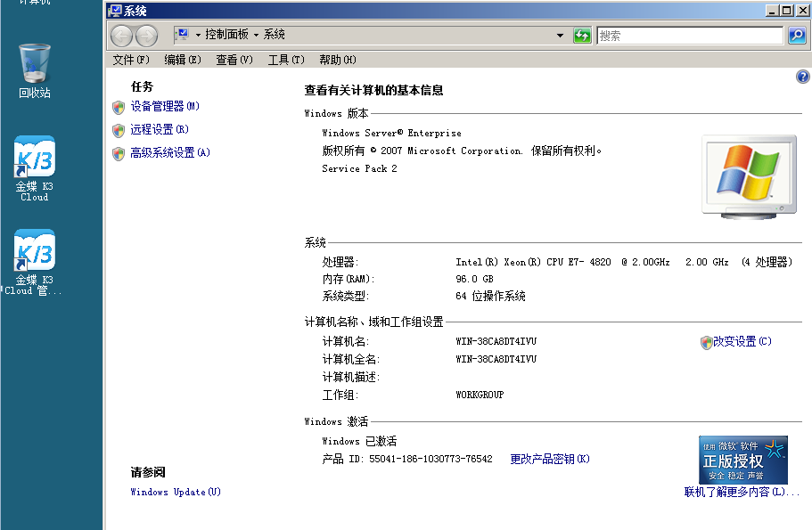Open the 工具(T) menu
812x530 pixels.
pos(286,60)
